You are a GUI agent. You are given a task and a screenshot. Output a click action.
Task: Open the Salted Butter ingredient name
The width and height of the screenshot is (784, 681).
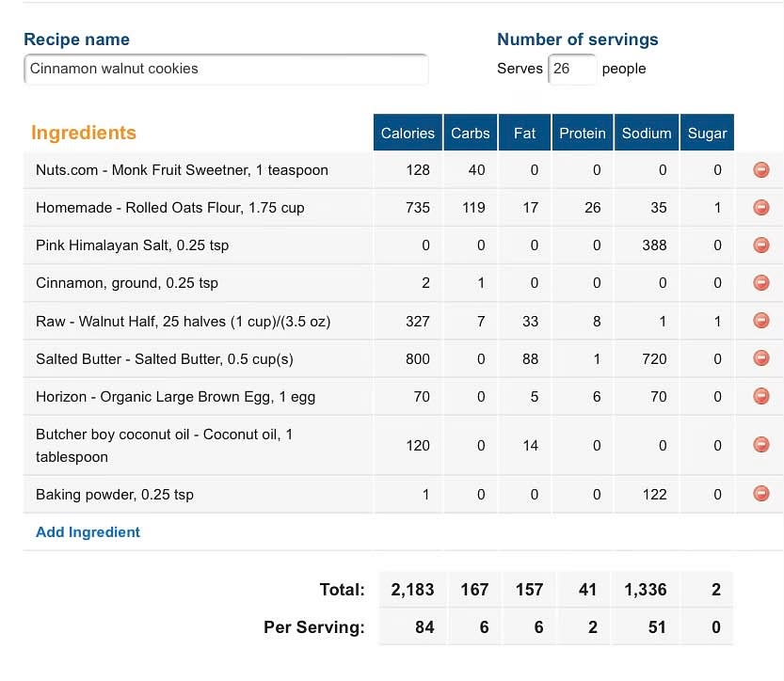[x=165, y=358]
